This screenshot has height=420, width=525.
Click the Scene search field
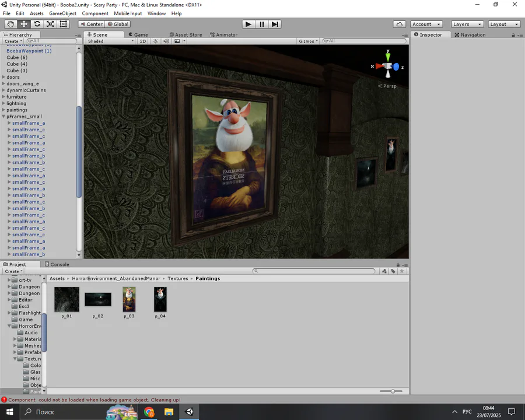point(364,41)
